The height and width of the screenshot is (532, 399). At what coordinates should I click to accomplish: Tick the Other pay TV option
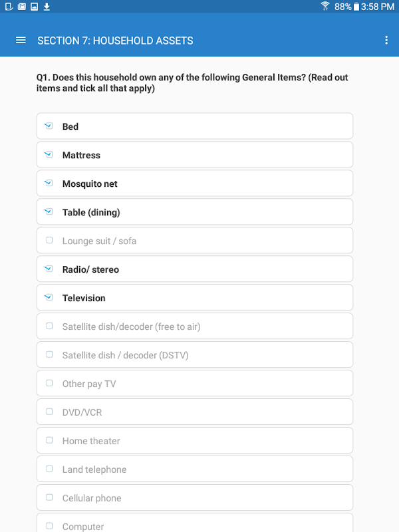point(49,384)
